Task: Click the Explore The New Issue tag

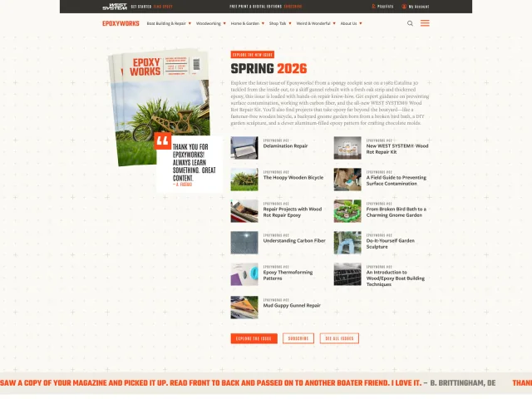Action: click(253, 55)
